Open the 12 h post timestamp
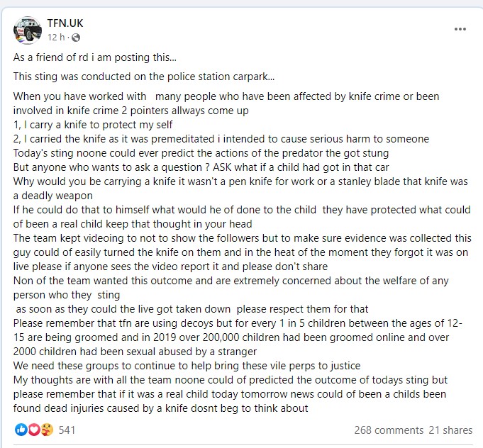Viewport: 483px width, 448px height. coord(56,38)
